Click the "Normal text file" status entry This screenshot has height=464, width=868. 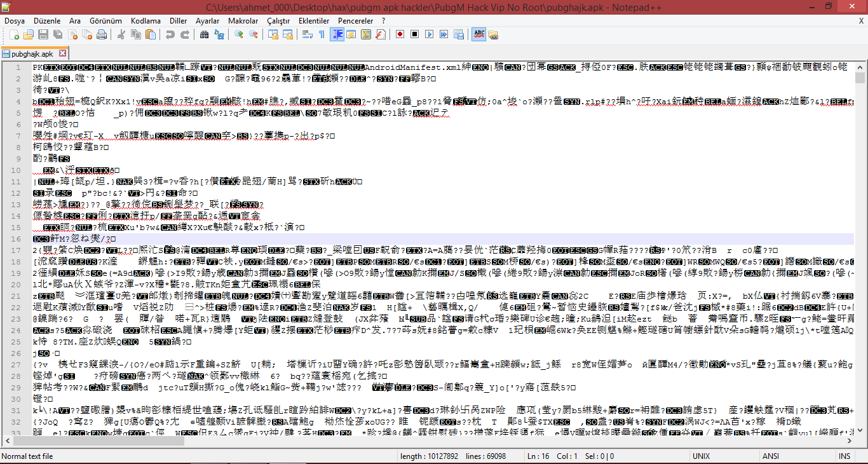(27, 456)
